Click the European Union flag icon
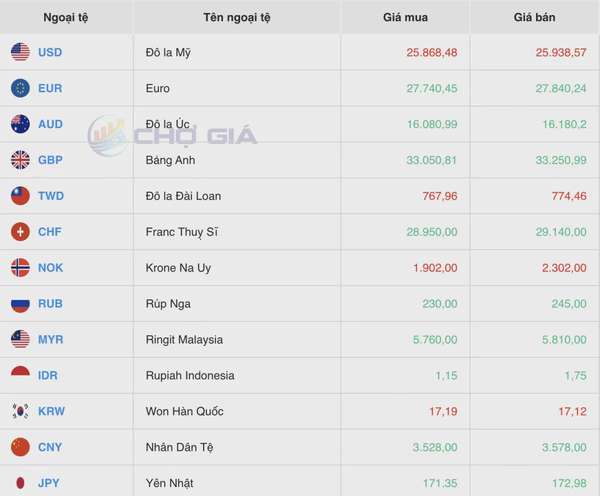 point(20,88)
